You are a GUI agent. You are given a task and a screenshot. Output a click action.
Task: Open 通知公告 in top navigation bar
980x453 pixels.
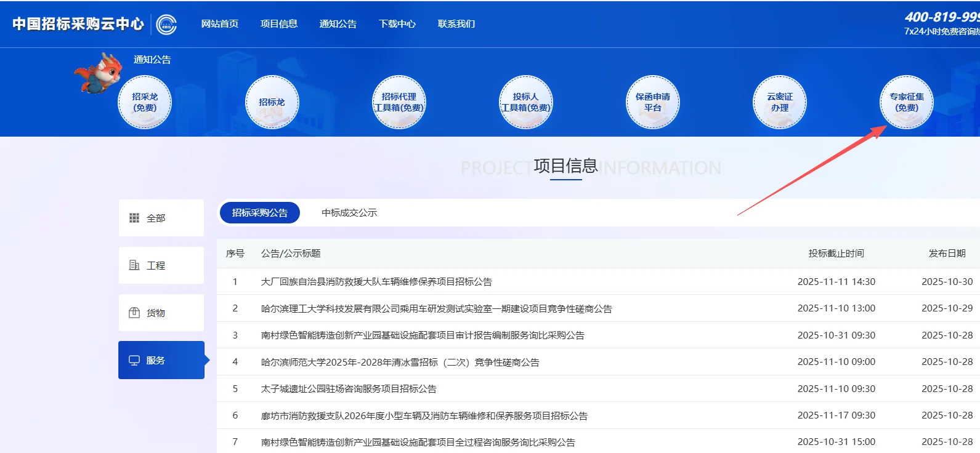click(x=338, y=24)
